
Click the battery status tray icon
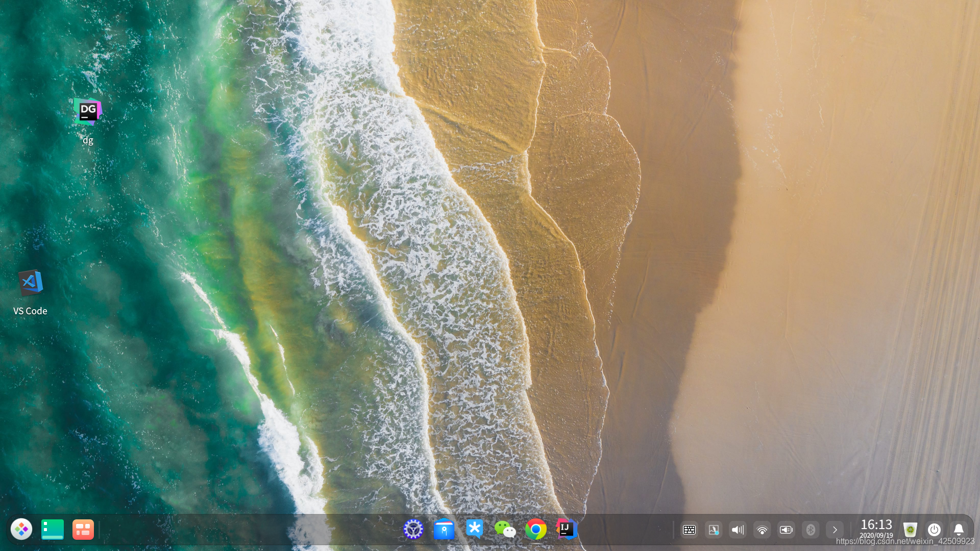[786, 530]
